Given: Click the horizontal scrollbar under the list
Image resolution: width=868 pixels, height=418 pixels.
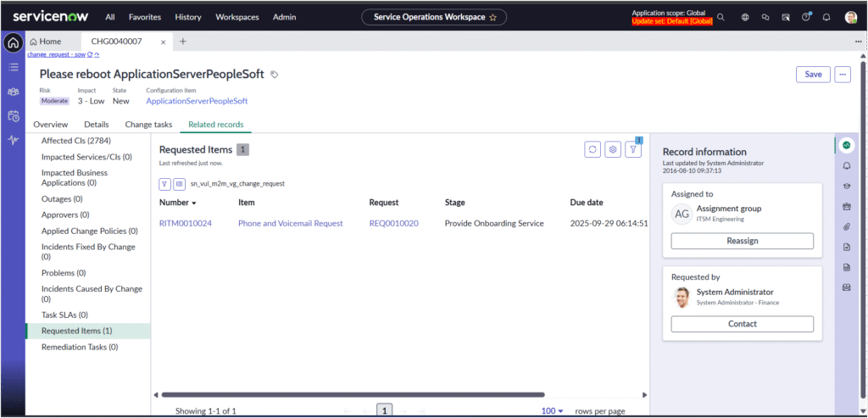Looking at the screenshot, I should click(x=353, y=394).
